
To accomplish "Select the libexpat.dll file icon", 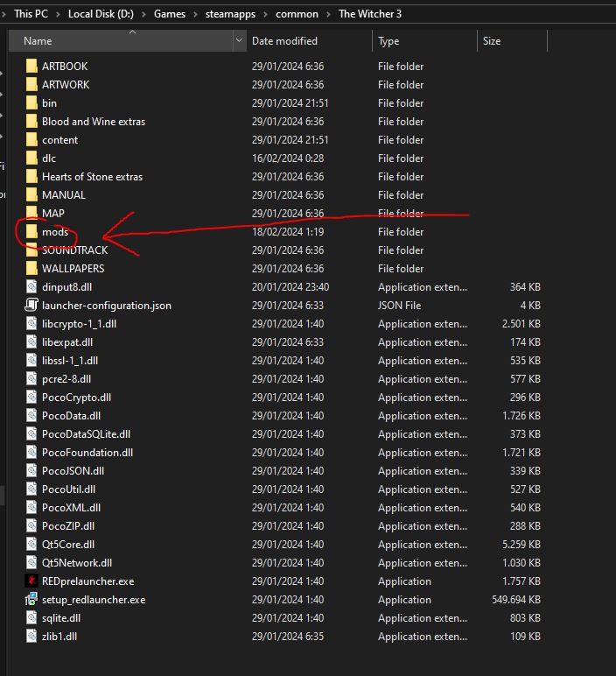I will click(x=31, y=342).
